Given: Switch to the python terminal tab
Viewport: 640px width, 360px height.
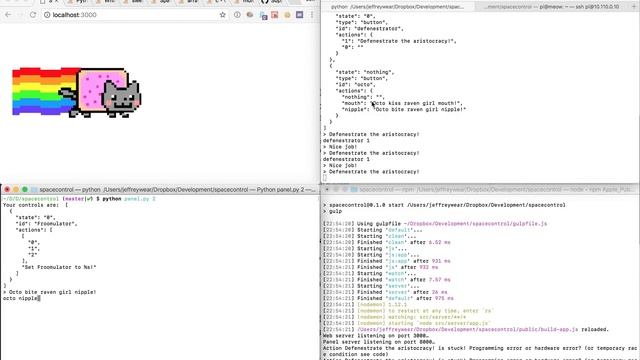Looking at the screenshot, I should coord(397,7).
